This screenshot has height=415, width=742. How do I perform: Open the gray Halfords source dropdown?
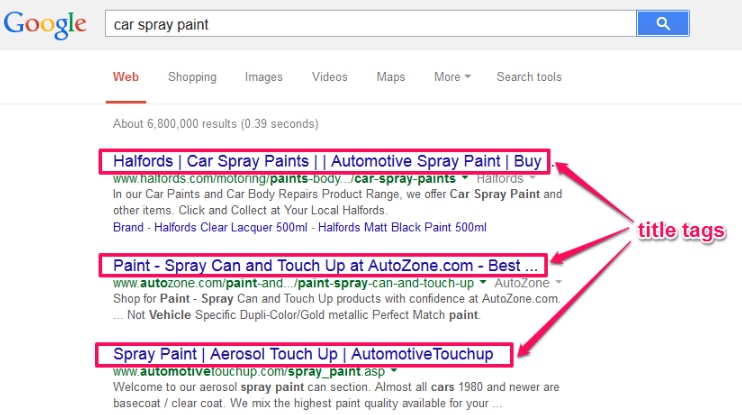coord(505,178)
